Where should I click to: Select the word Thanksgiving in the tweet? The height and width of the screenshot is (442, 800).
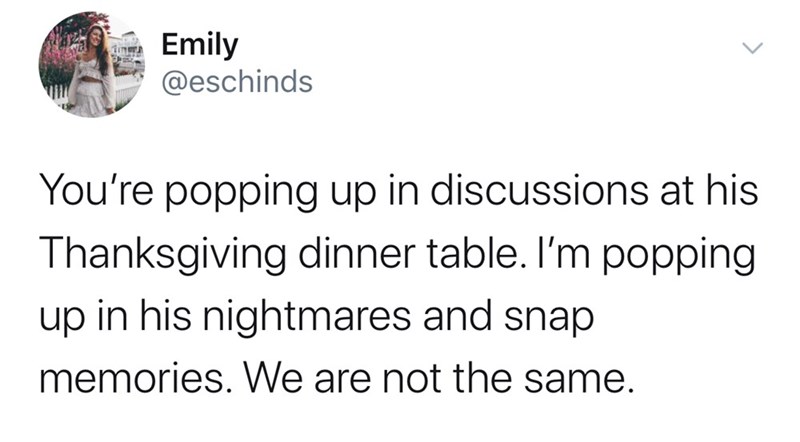(x=163, y=255)
